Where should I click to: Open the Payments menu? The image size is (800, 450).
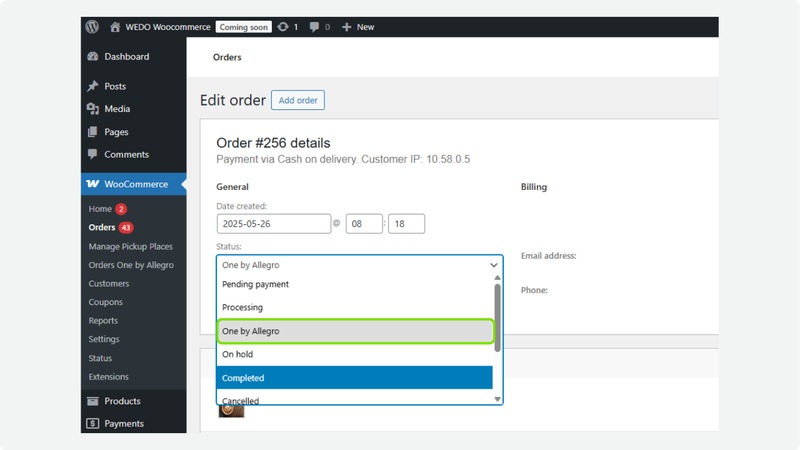[124, 424]
